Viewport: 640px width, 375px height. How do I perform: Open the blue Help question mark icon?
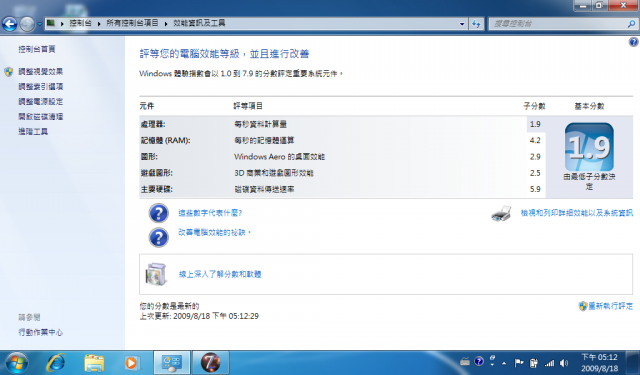point(633,42)
